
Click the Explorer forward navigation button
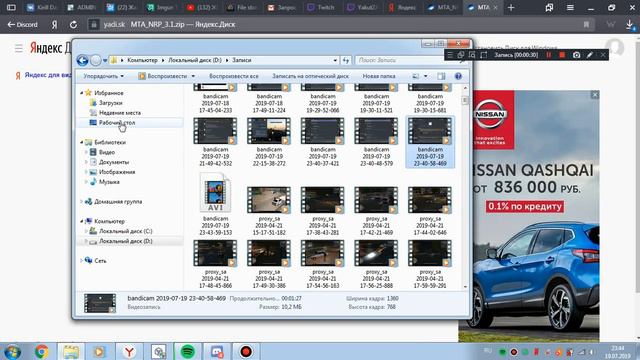96,60
